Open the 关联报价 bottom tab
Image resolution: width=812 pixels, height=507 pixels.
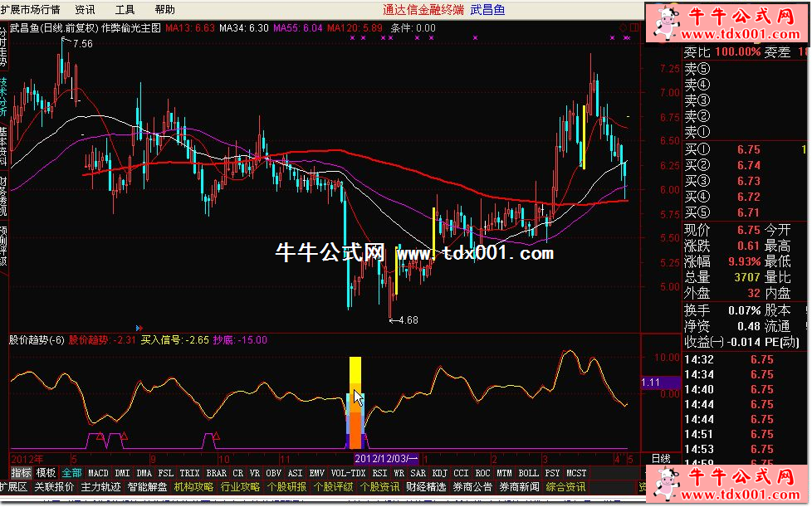(54, 487)
